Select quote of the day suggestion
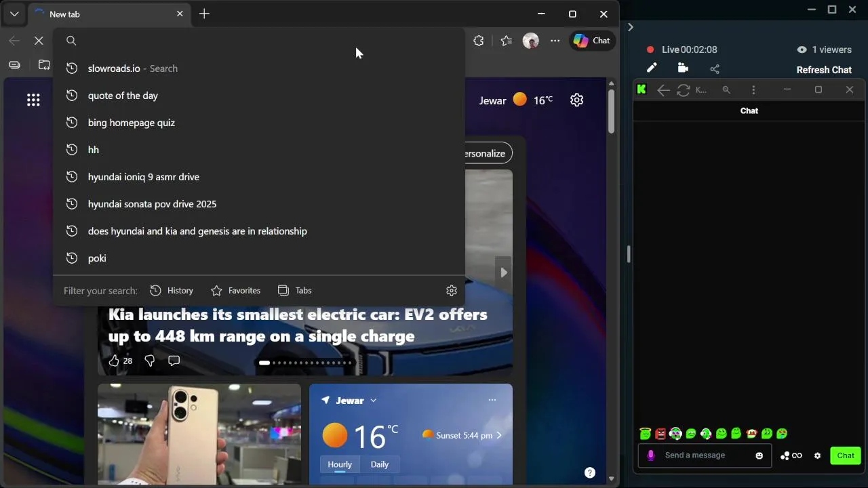 click(259, 96)
